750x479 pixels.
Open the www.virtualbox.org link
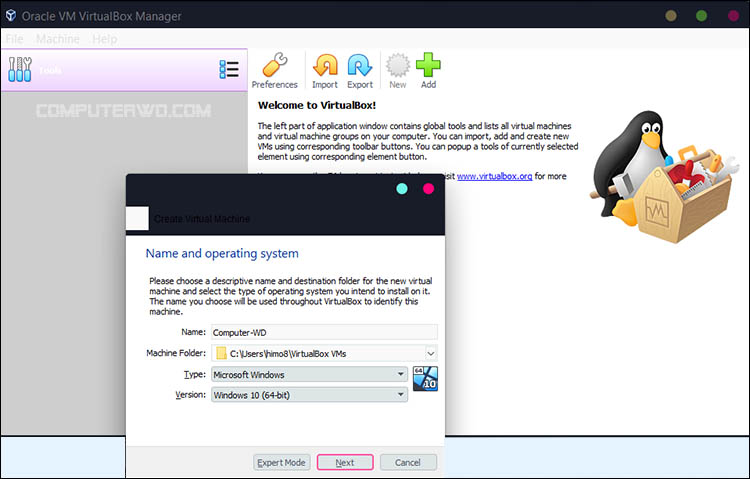[x=495, y=176]
